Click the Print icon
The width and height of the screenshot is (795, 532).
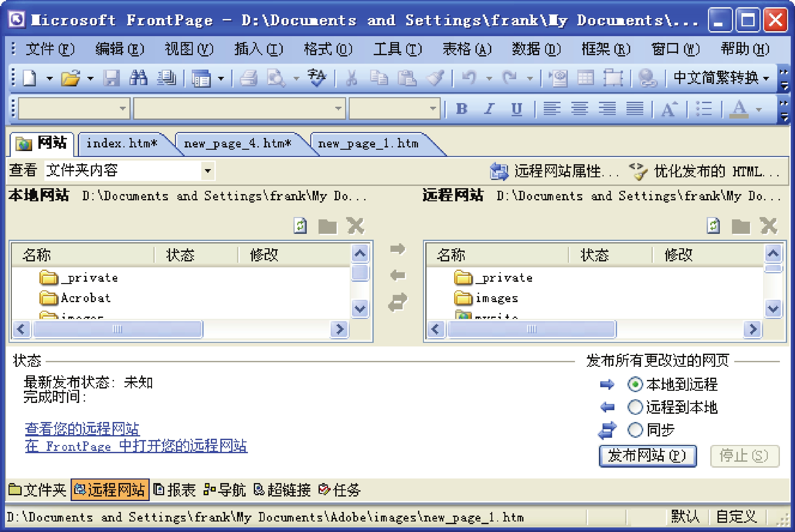[x=249, y=78]
